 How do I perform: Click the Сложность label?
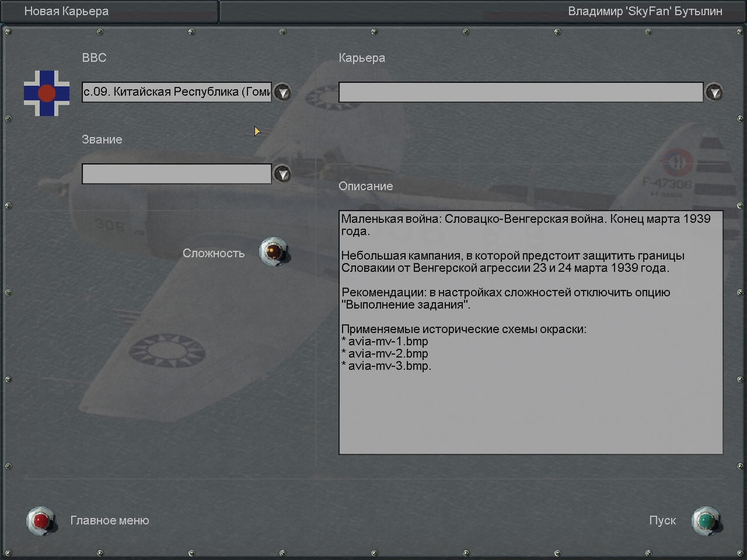214,253
